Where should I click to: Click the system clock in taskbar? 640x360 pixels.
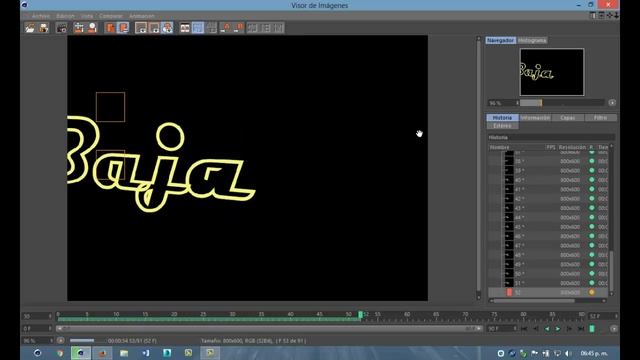594,353
